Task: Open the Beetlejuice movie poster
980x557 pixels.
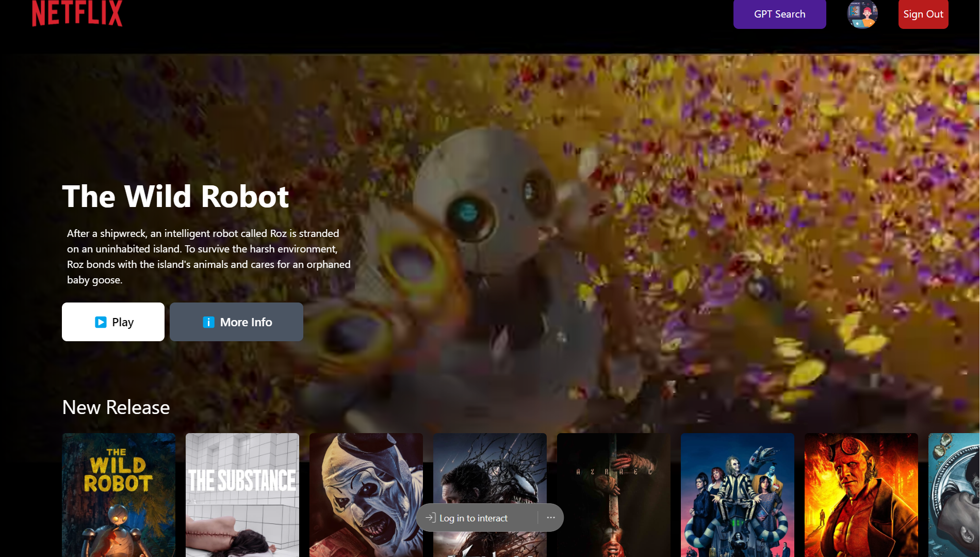Action: click(x=738, y=495)
